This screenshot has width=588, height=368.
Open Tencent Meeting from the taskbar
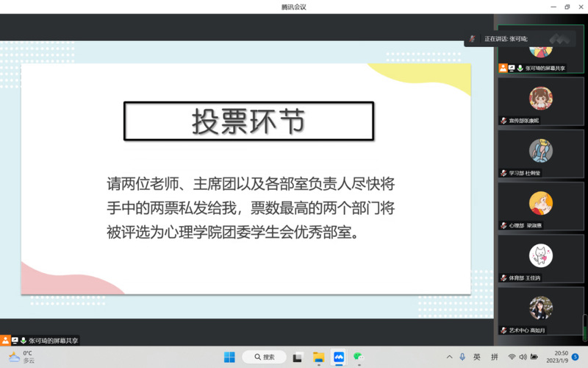coord(339,357)
